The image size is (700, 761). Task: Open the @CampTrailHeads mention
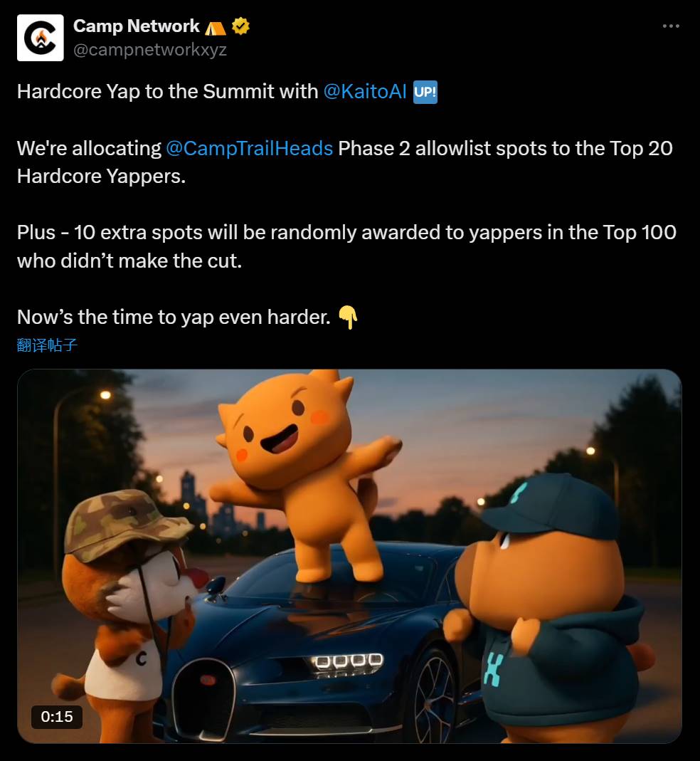pyautogui.click(x=250, y=149)
